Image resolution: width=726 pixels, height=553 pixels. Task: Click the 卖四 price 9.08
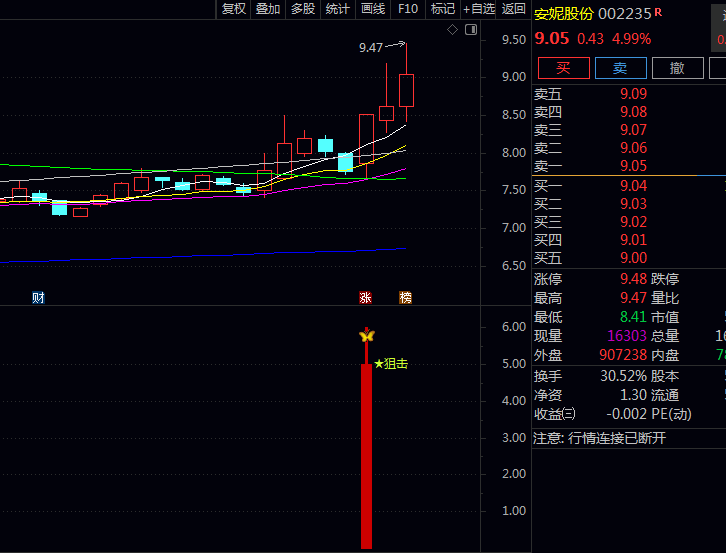633,112
